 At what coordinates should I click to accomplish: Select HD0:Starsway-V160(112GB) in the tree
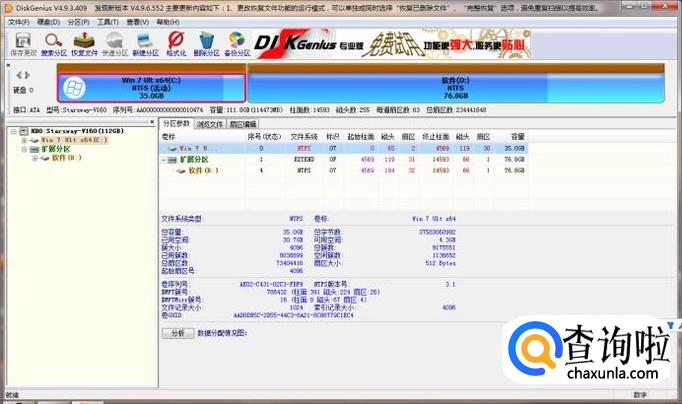[x=77, y=131]
